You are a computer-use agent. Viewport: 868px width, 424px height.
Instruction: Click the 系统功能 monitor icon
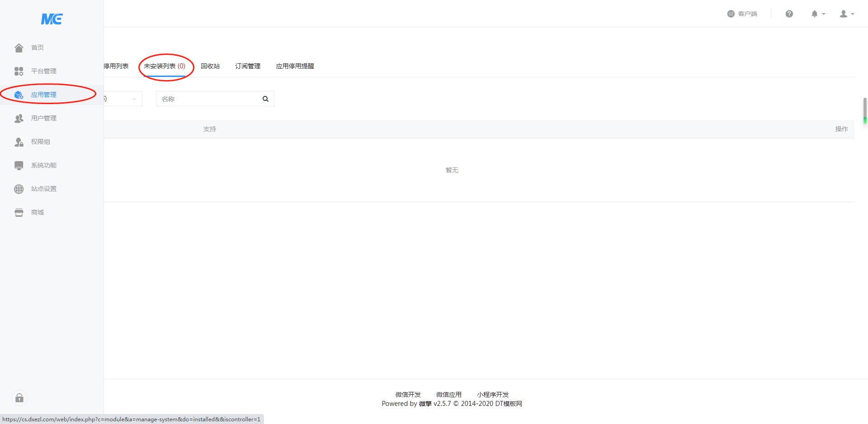coord(19,165)
